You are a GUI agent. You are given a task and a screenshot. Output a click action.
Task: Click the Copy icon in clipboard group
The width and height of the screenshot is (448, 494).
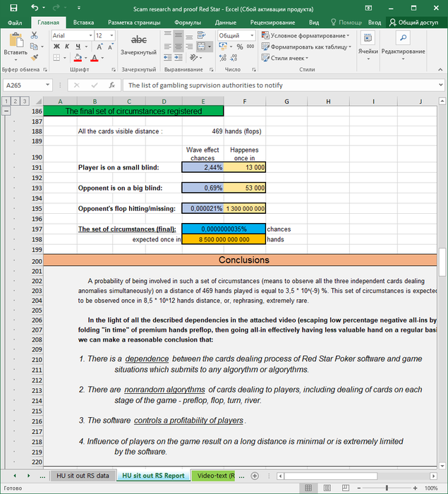click(34, 47)
